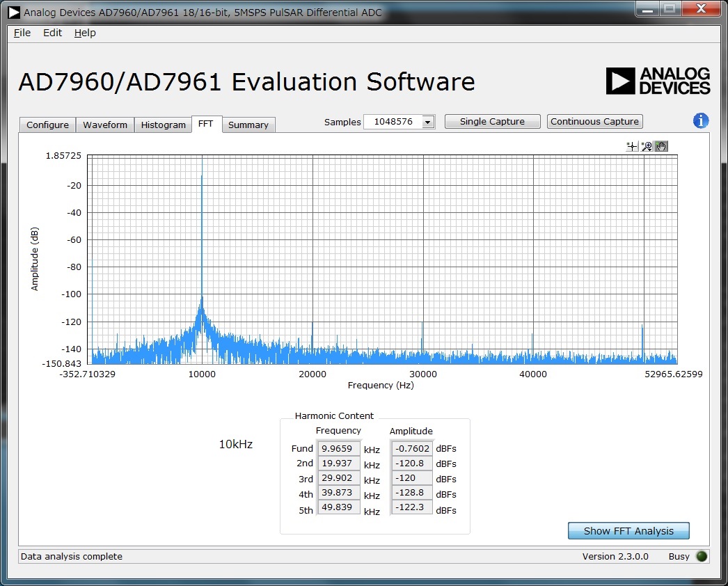The width and height of the screenshot is (728, 586).
Task: Click the title bar application icon
Action: click(14, 13)
